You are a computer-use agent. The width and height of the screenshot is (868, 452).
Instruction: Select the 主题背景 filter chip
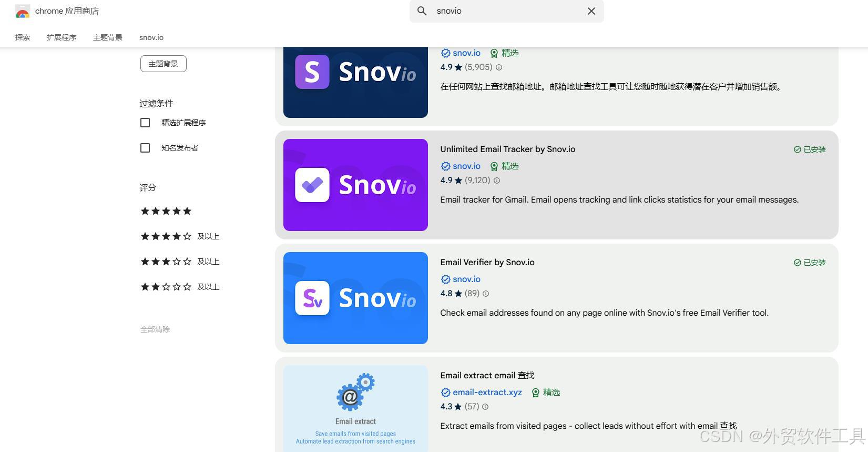(164, 64)
